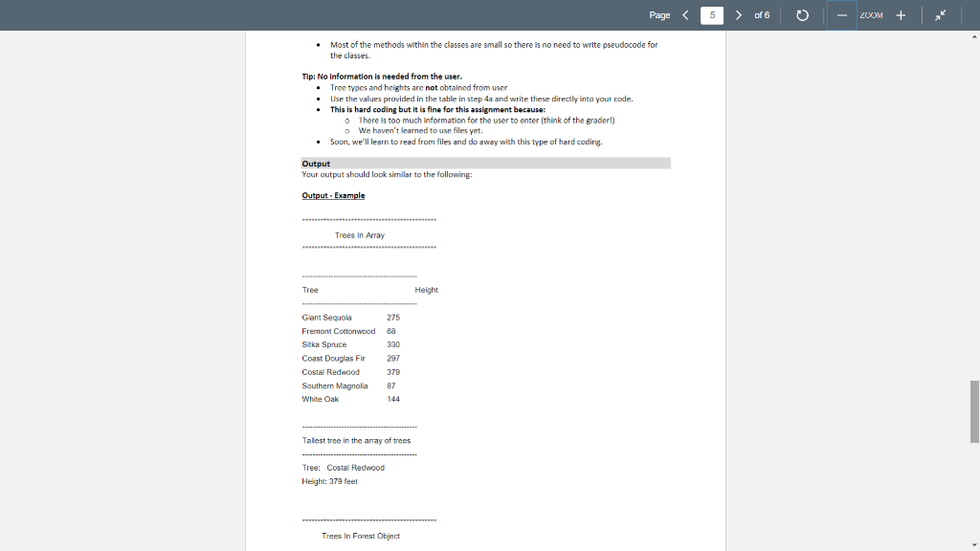Click the 'ZOOM' label in toolbar
The width and height of the screenshot is (980, 551).
[871, 15]
